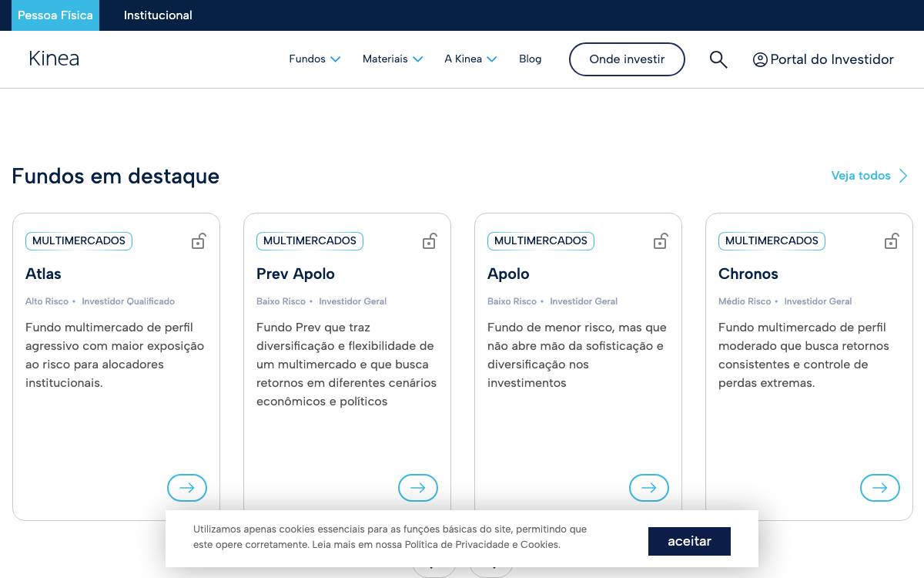Open Apolo fund via arrow button
This screenshot has width=924, height=578.
coord(649,488)
